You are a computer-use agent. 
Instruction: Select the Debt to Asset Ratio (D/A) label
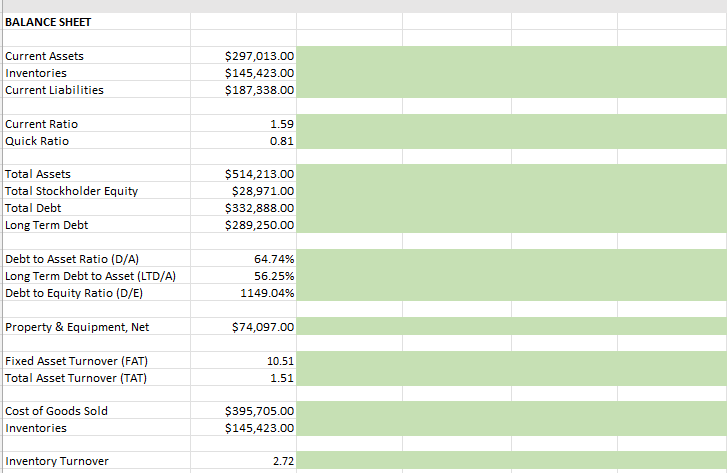[96, 259]
